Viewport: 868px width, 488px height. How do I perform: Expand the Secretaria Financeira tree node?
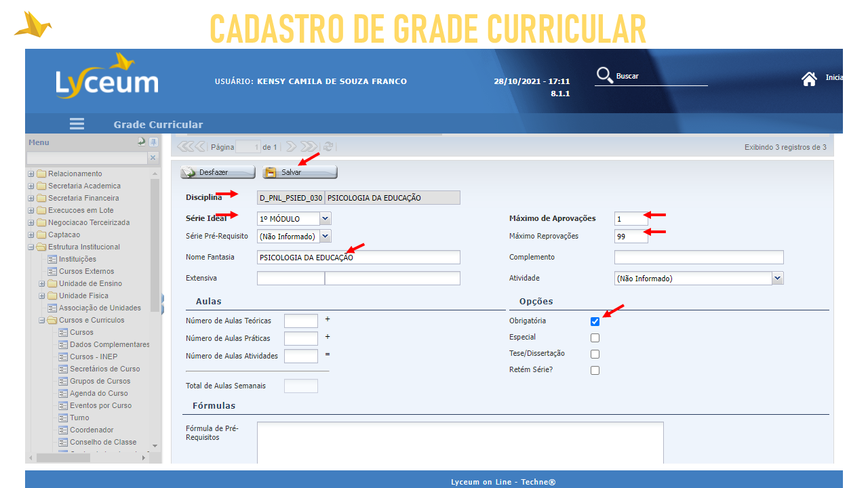[x=31, y=199]
